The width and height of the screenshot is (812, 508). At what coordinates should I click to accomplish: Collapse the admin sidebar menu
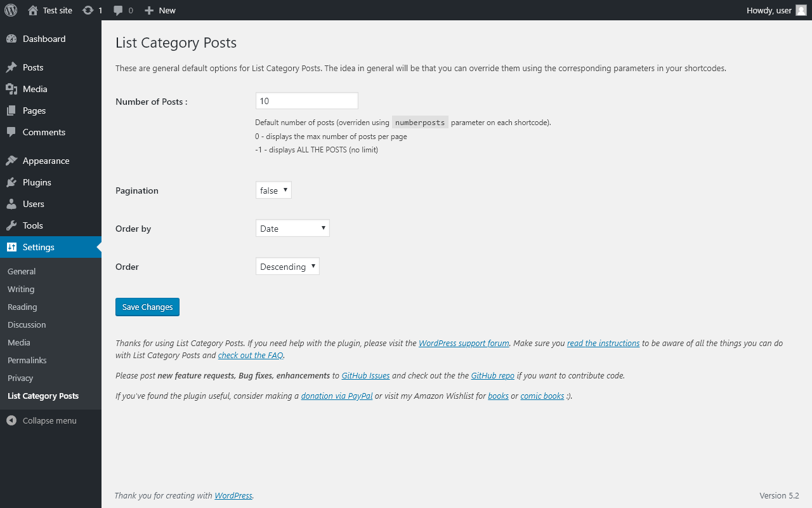click(42, 420)
